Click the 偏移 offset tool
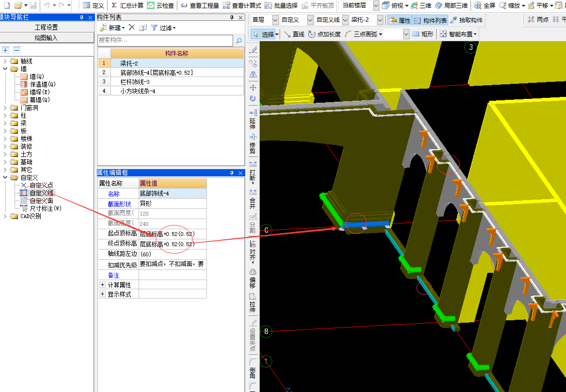The width and height of the screenshot is (566, 392). click(252, 278)
